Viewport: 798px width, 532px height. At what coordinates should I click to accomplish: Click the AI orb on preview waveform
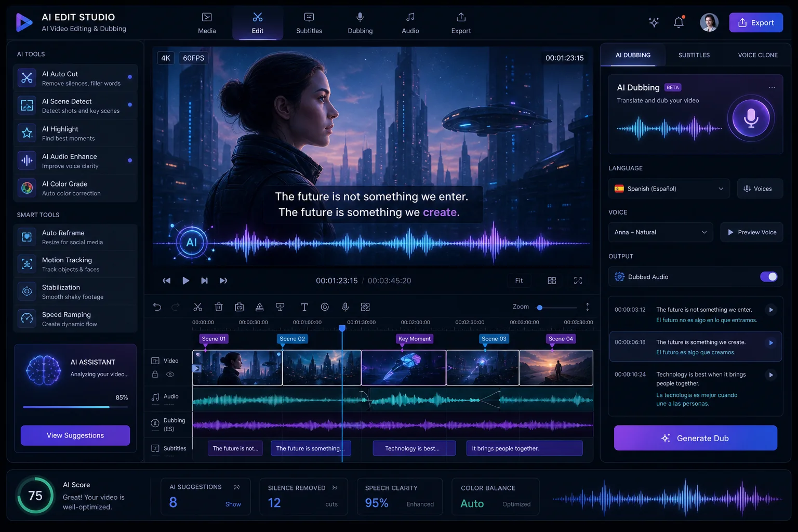[x=192, y=242]
